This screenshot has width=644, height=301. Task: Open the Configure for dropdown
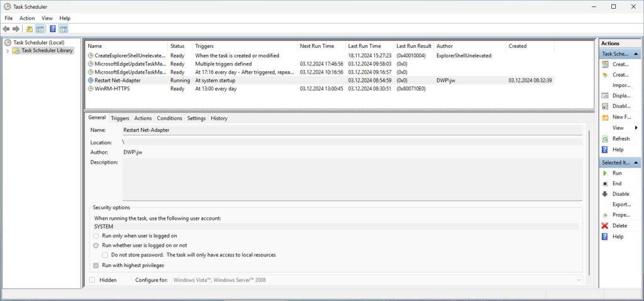[579, 280]
